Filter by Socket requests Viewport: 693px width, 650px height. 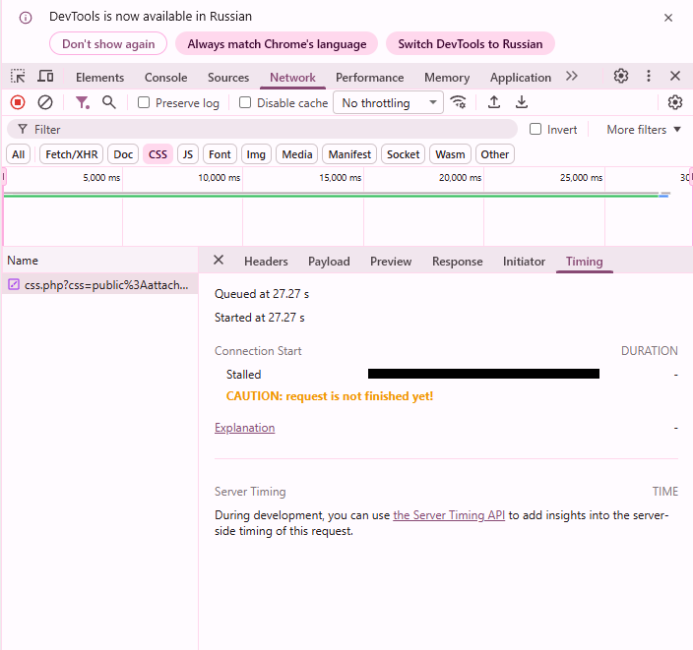click(403, 154)
